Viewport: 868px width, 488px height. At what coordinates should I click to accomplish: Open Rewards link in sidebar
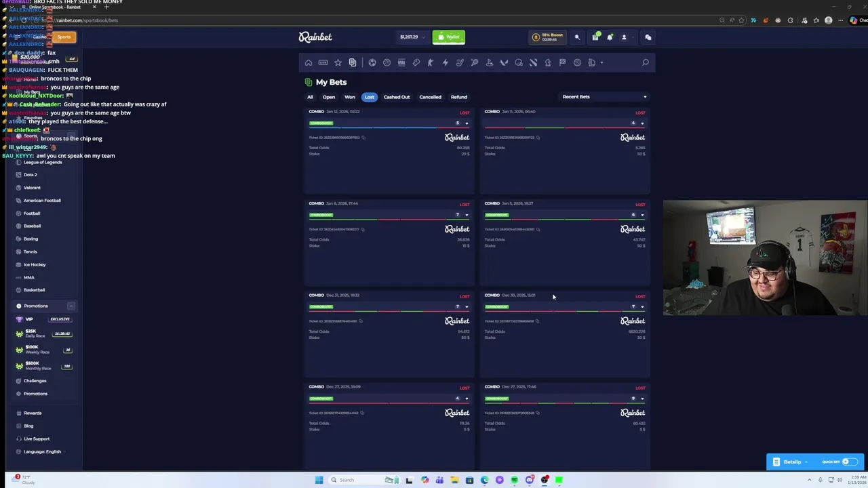tap(33, 413)
